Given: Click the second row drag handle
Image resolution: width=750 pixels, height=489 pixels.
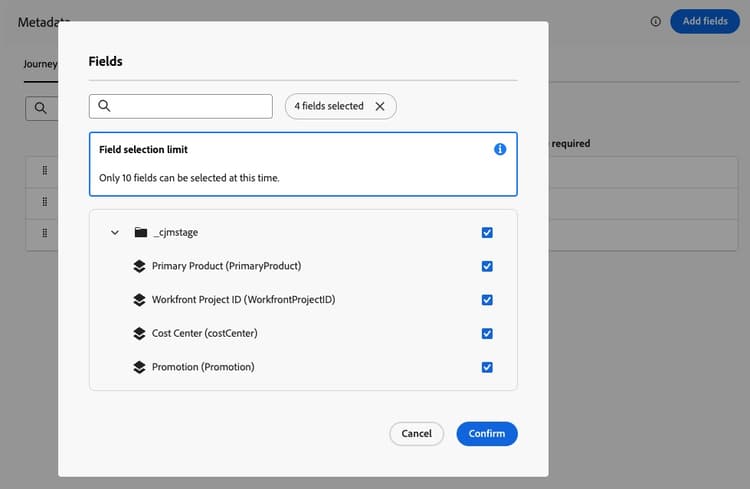Looking at the screenshot, I should [x=45, y=201].
